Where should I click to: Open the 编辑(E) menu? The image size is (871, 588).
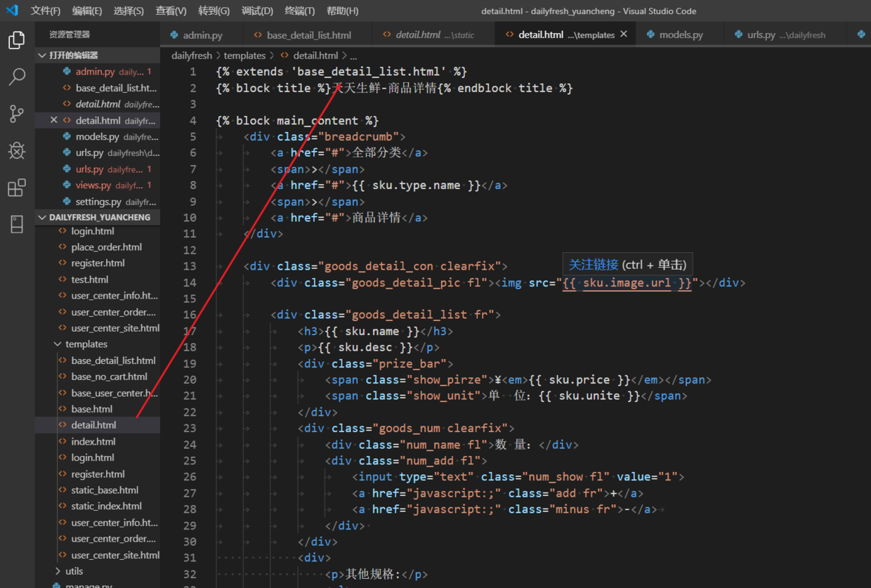pyautogui.click(x=87, y=11)
